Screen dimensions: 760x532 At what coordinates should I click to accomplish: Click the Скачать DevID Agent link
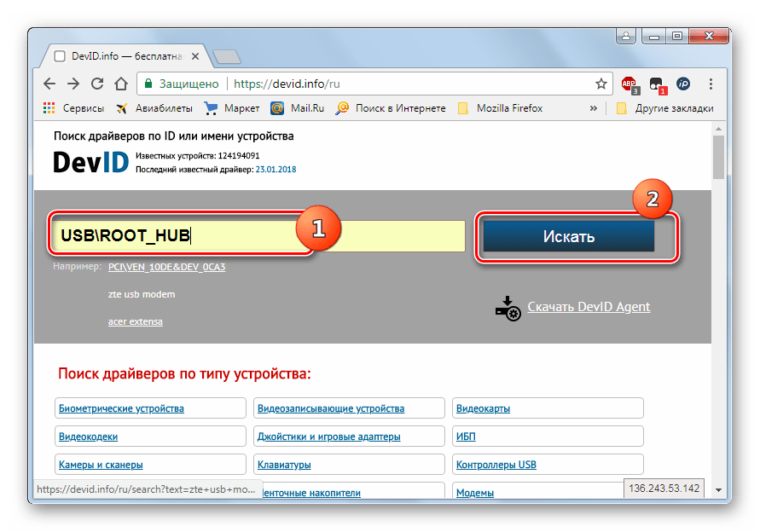[x=589, y=307]
